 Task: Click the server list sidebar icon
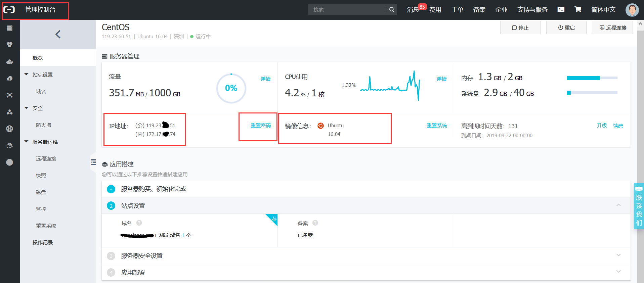pyautogui.click(x=10, y=28)
